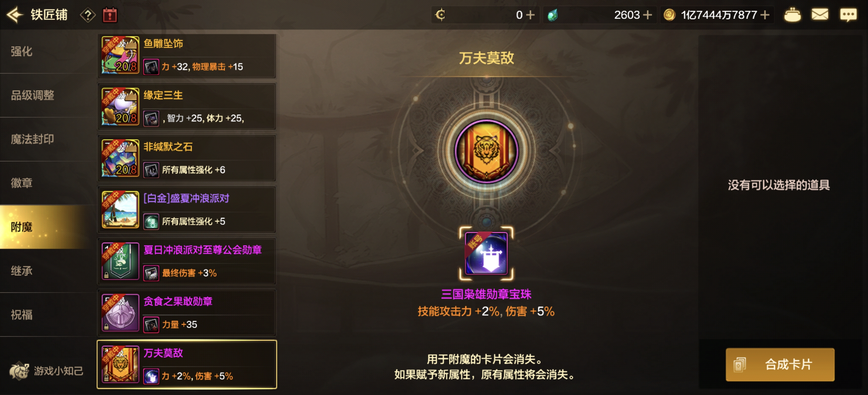
Task: Click the 合成卡片 button
Action: point(780,364)
